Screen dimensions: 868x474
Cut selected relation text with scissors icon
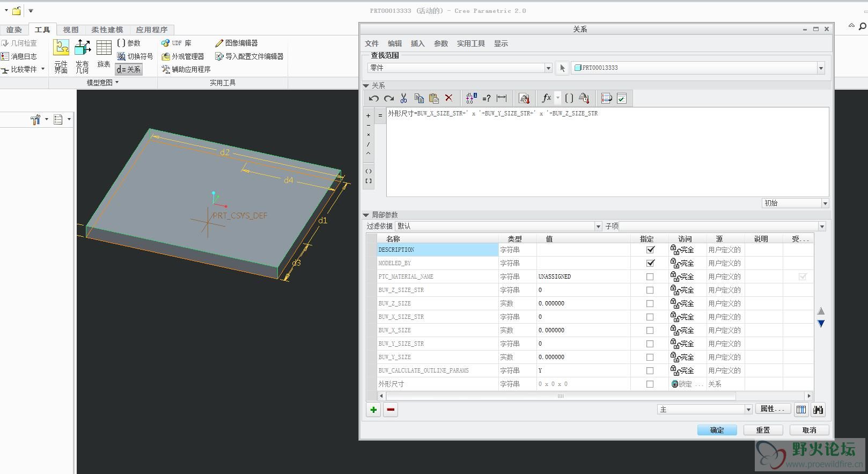404,98
